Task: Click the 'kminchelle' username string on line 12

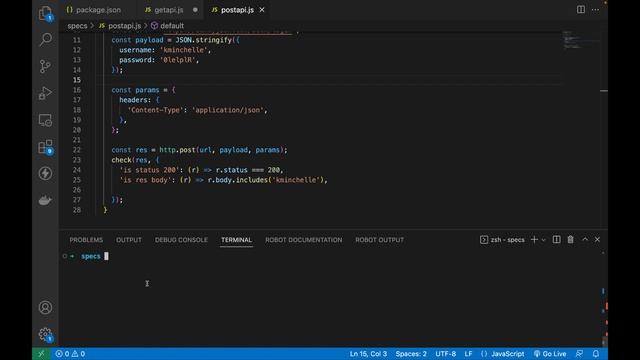Action: click(x=184, y=50)
